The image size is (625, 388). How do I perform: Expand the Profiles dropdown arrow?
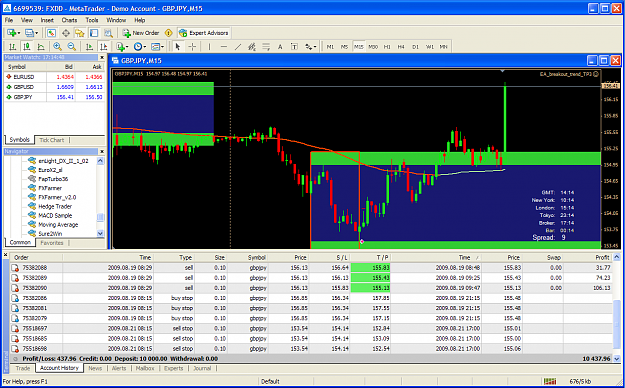(x=37, y=33)
